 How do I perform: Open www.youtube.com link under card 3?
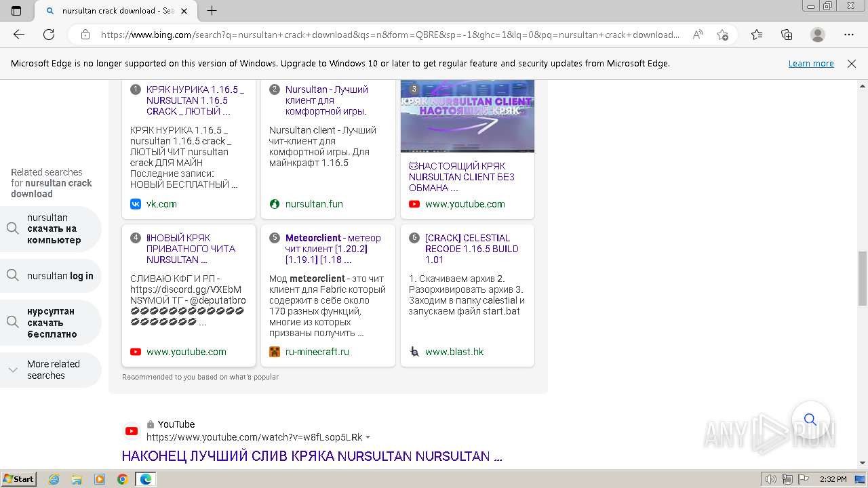[x=465, y=204]
